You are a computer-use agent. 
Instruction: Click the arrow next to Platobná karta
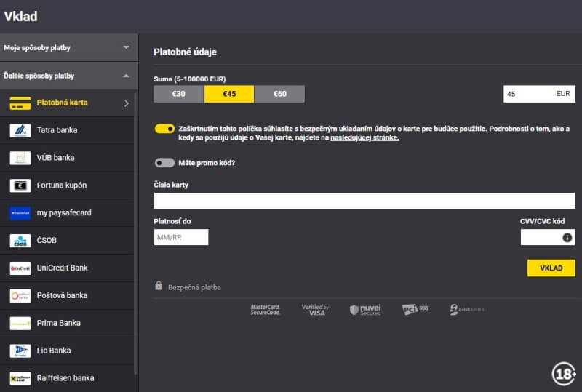click(x=127, y=103)
